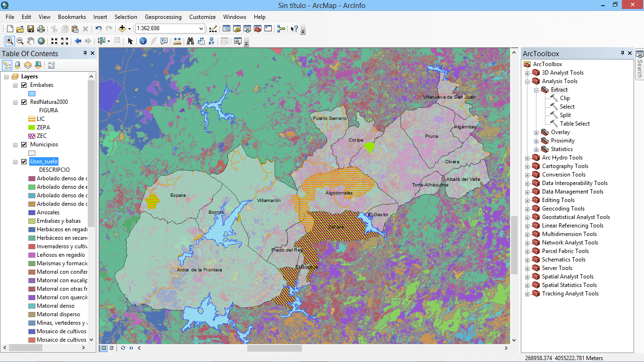
Task: Open the Find binoculars tool
Action: coord(190,41)
